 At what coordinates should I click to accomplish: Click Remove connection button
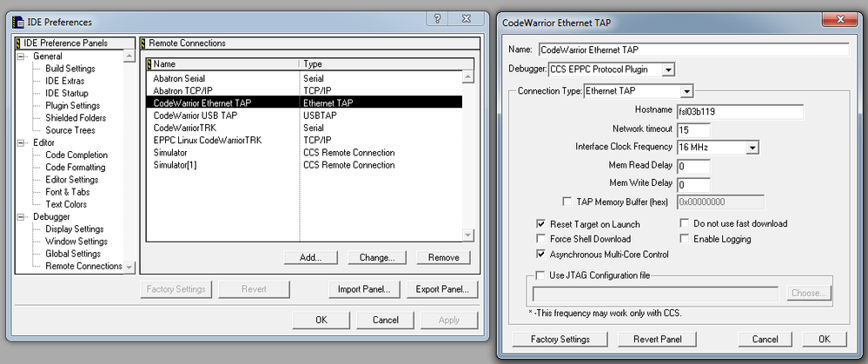443,257
